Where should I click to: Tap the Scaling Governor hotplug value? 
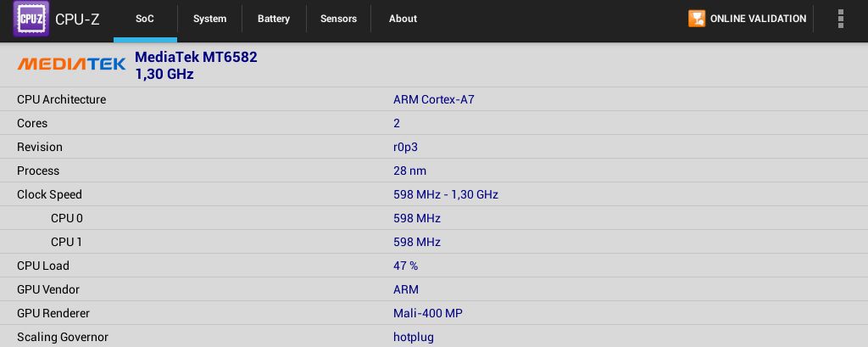pyautogui.click(x=414, y=337)
